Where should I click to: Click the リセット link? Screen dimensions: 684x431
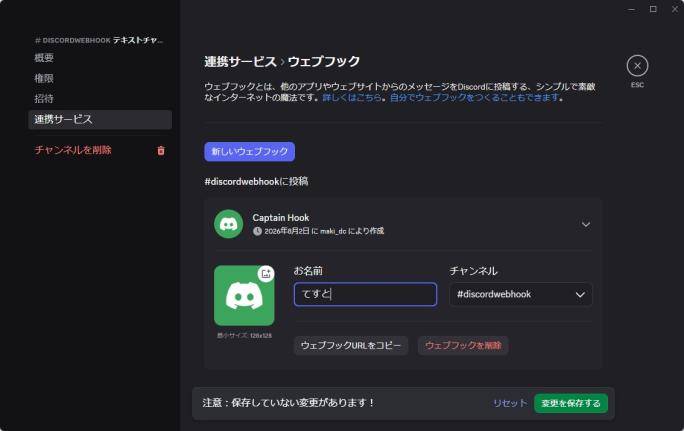[510, 404]
